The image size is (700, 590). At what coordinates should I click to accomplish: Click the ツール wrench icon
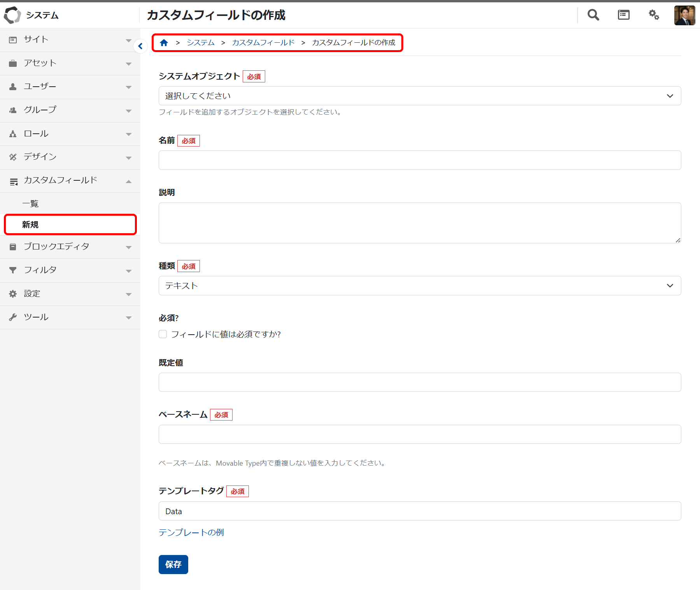tap(13, 317)
